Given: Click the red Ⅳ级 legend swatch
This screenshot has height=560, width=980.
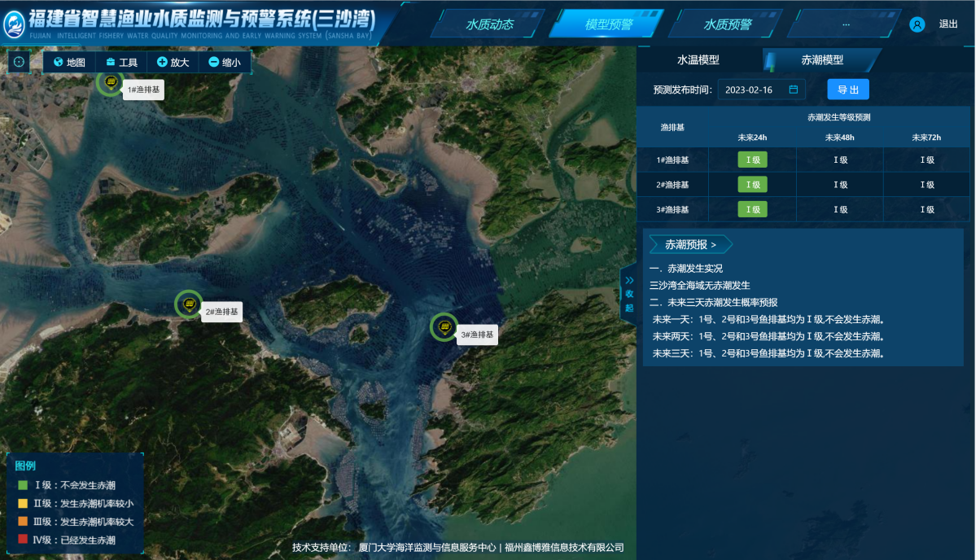Looking at the screenshot, I should 23,540.
